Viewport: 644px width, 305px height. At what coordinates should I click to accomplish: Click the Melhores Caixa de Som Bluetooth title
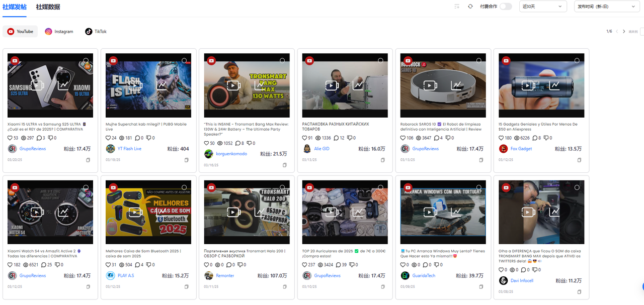[143, 253]
